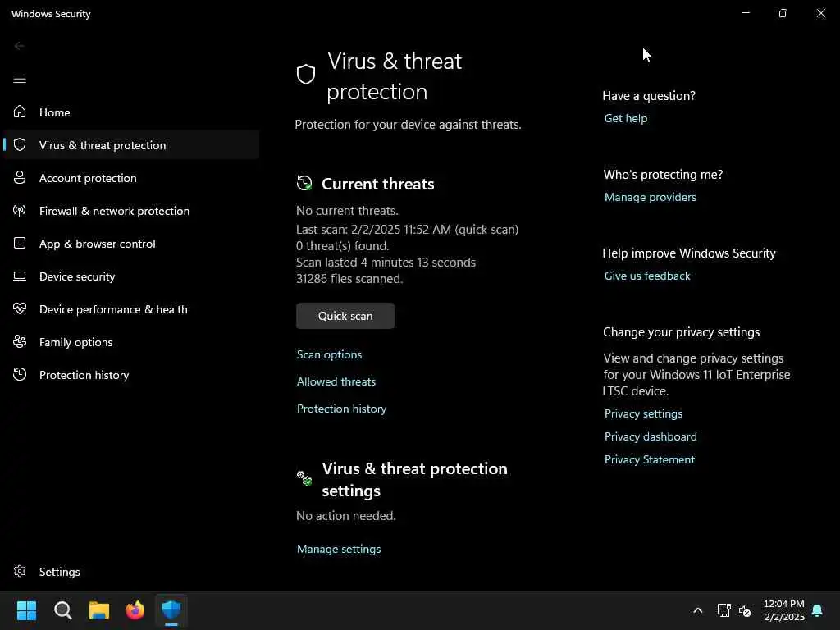Click the network status tray icon

click(724, 610)
